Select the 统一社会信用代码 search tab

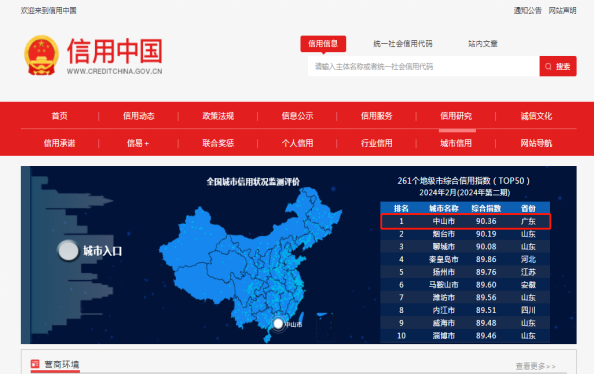tap(403, 44)
